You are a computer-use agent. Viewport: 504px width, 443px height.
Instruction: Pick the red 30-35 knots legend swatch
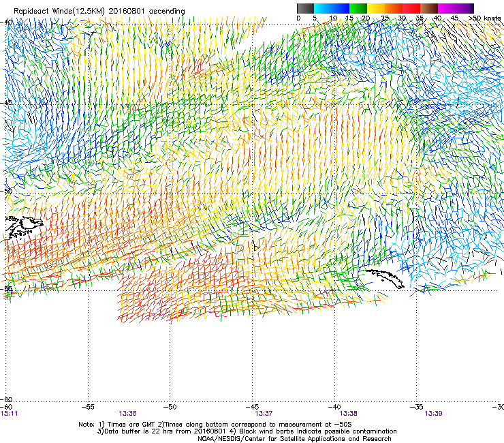[x=411, y=8]
